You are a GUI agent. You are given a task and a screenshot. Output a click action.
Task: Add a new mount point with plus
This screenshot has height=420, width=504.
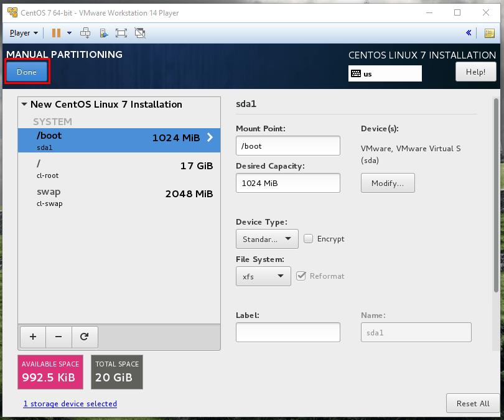33,337
